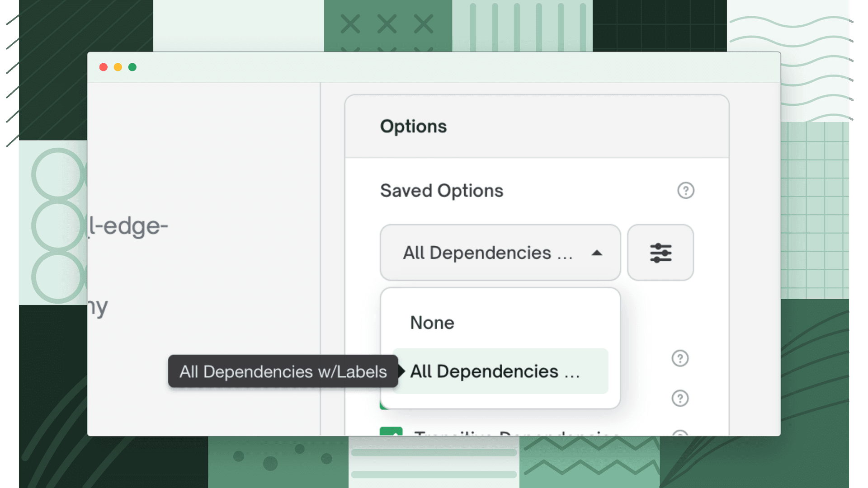Open the Saved Options help icon
The image size is (868, 488).
[x=685, y=191]
